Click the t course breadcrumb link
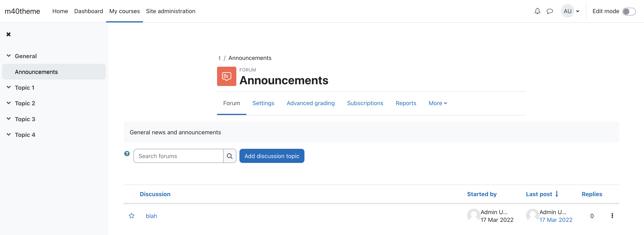The width and height of the screenshot is (644, 235). click(220, 58)
